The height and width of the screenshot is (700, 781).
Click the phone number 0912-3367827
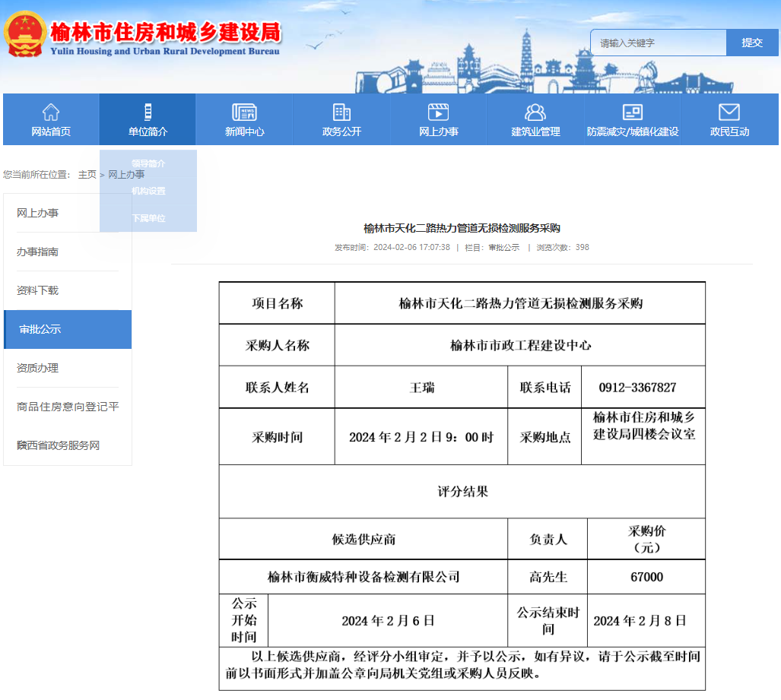coord(637,388)
